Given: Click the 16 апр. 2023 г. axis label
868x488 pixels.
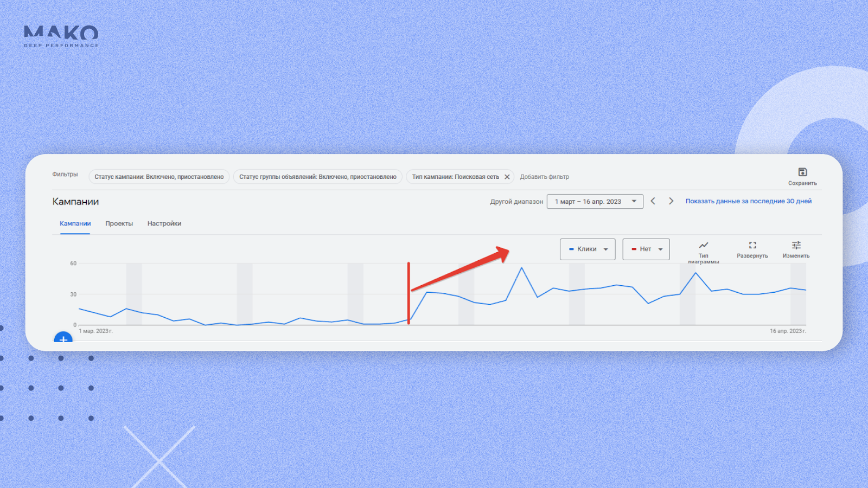Looking at the screenshot, I should 788,331.
